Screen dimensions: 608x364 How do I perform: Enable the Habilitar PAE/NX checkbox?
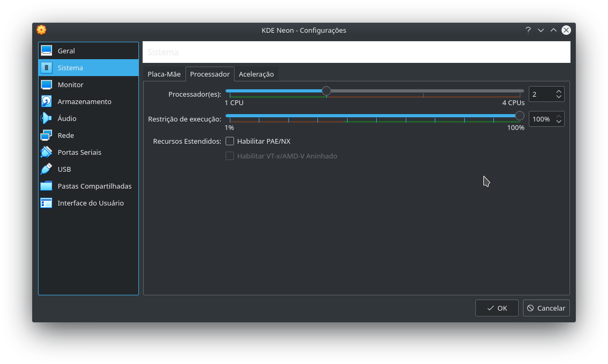[x=230, y=141]
